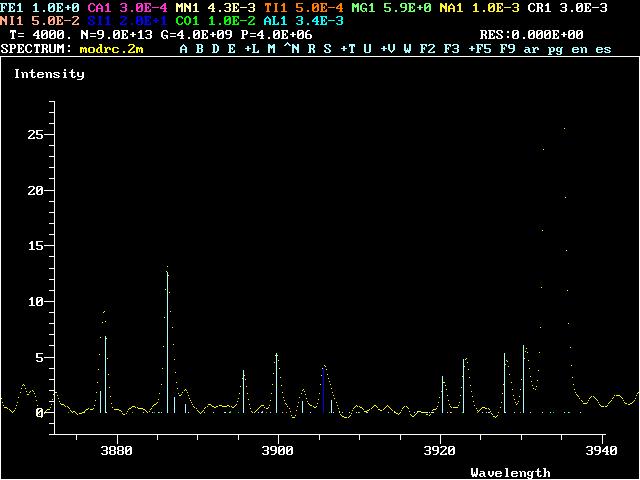This screenshot has width=640, height=480.
Task: Select the 3900 wavelength tick label
Action: click(278, 451)
